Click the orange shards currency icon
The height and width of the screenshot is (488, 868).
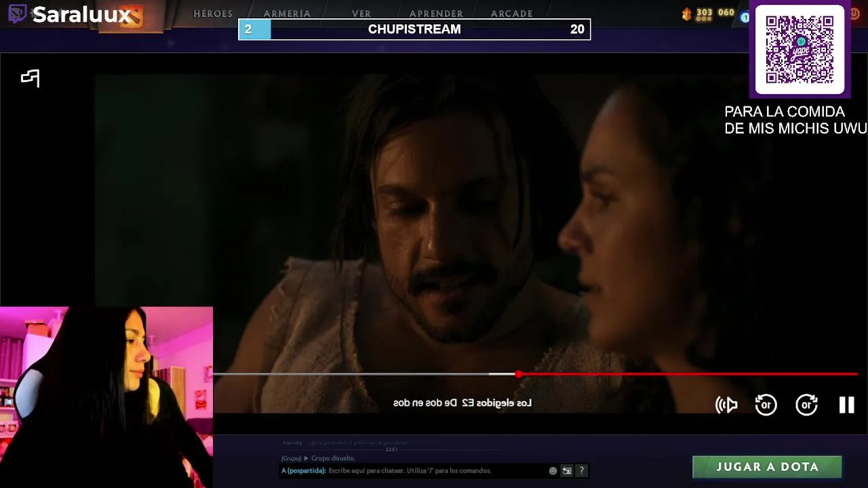(x=686, y=14)
